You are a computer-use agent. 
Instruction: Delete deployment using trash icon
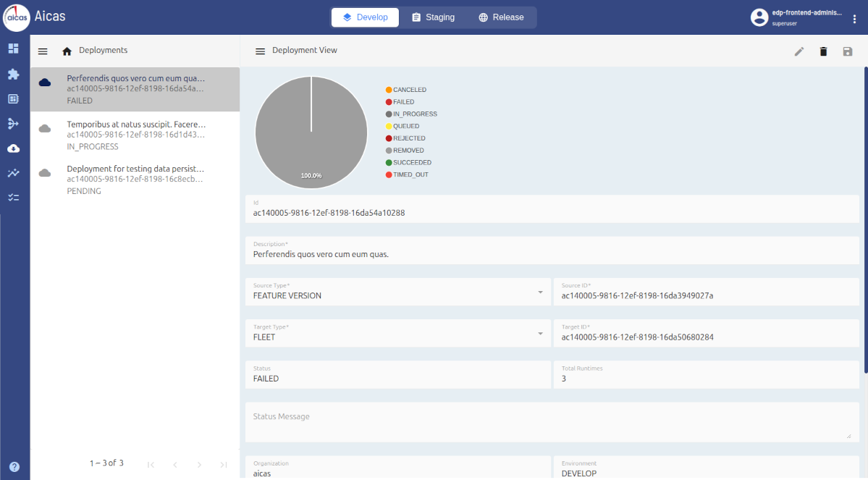(823, 51)
